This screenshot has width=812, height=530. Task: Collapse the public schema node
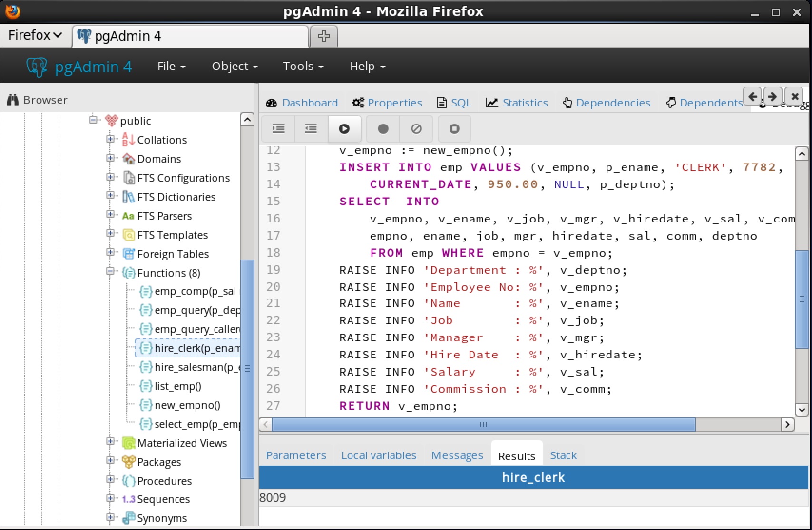[93, 120]
